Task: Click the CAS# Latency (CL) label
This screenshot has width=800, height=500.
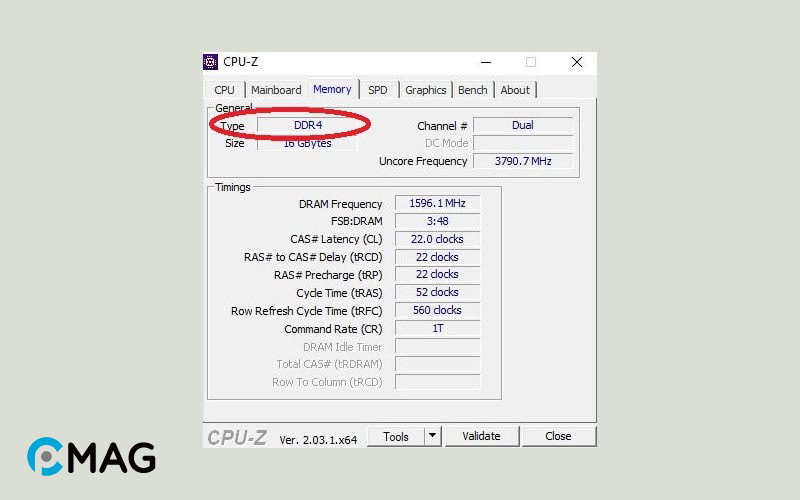Action: pyautogui.click(x=336, y=239)
